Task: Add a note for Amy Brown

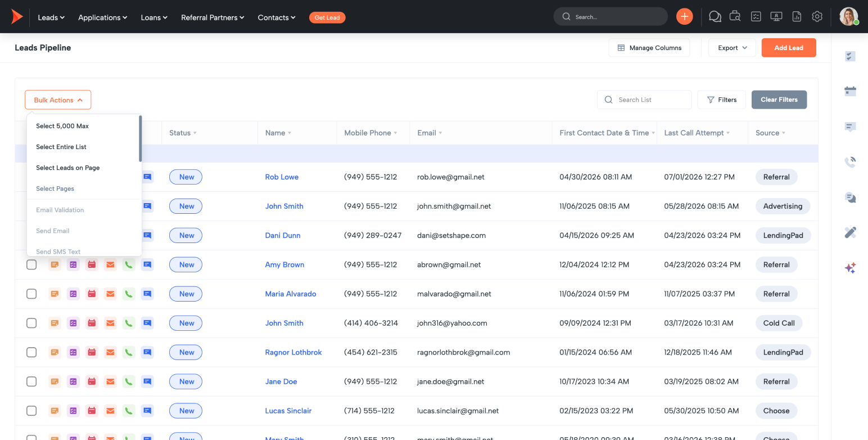Action: 55,264
